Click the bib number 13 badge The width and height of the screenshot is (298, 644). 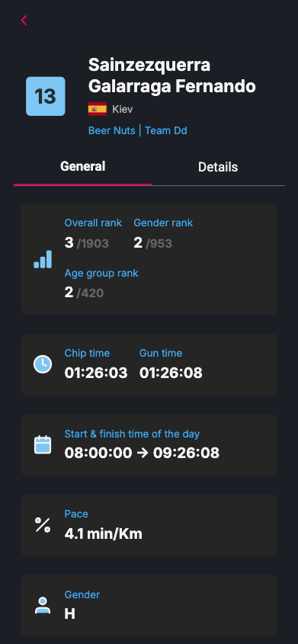tap(46, 96)
